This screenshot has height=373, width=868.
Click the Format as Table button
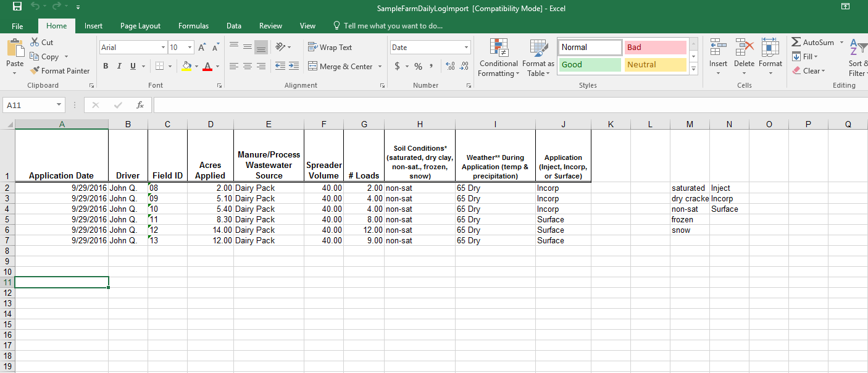coord(537,57)
